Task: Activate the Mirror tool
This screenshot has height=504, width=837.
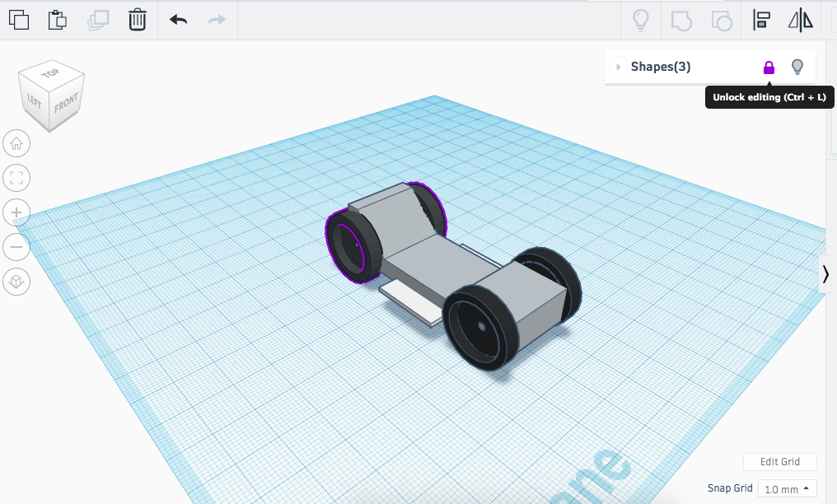Action: point(801,21)
